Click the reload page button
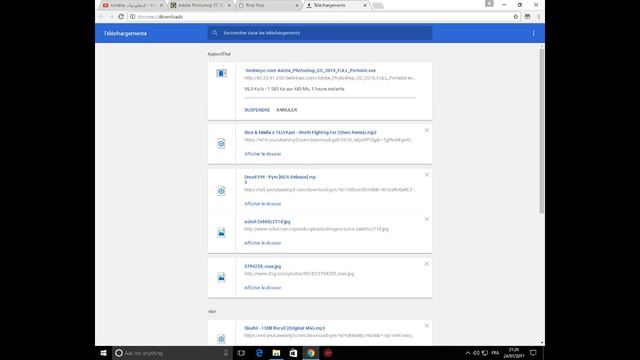 [x=121, y=17]
